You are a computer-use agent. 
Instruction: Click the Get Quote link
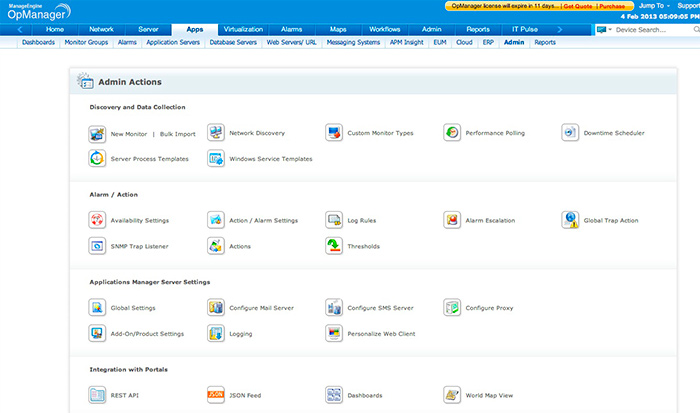(x=578, y=6)
